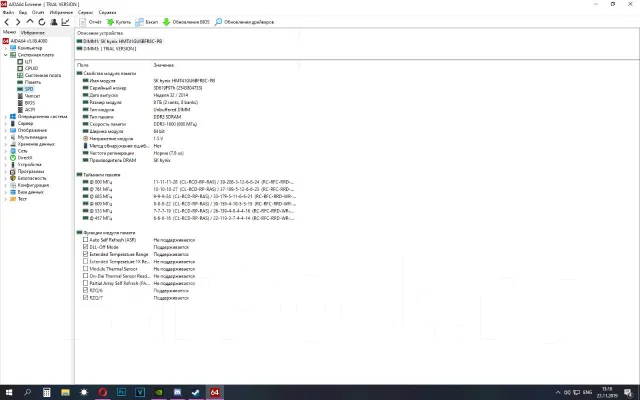Expand the Сеть tree node
Image resolution: width=640 pixels, height=400 pixels.
(x=5, y=151)
